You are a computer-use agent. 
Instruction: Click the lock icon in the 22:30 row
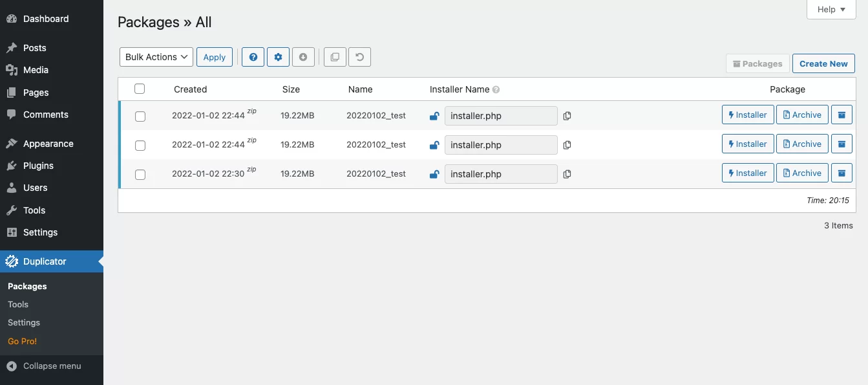pos(434,174)
